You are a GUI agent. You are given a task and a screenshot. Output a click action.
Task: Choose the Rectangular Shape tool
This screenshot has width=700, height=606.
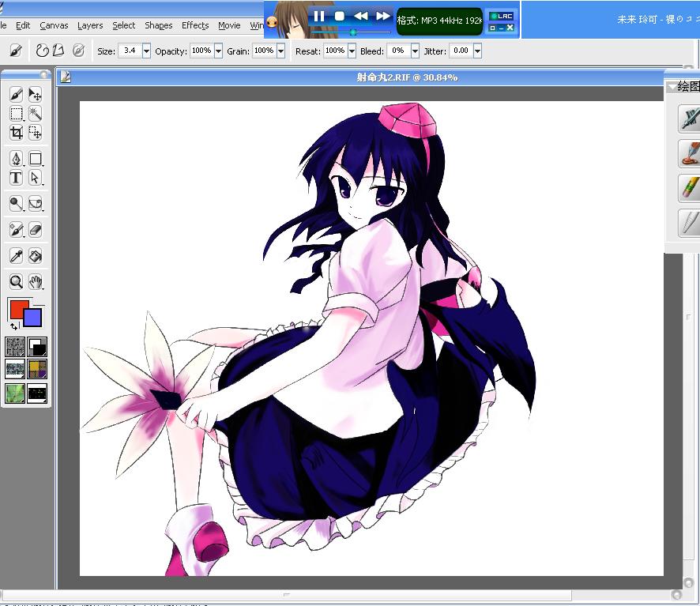click(x=35, y=159)
